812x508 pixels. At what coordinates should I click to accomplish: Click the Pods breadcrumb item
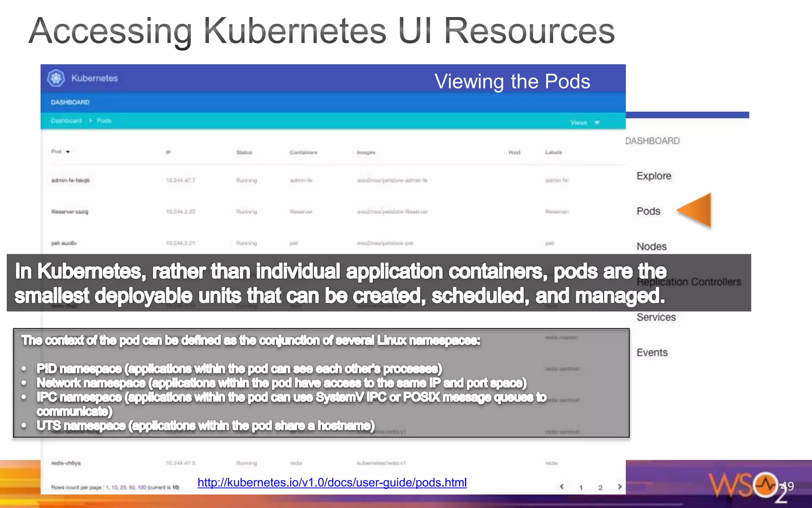click(x=104, y=121)
